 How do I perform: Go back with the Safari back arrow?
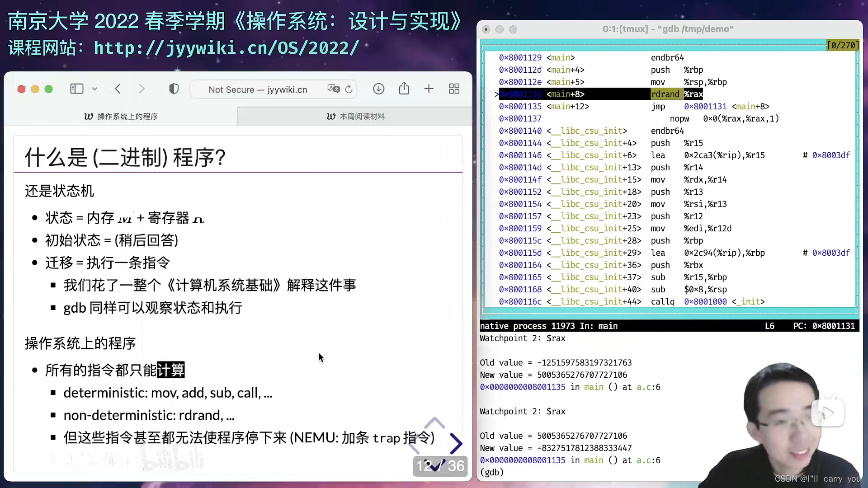pyautogui.click(x=118, y=89)
